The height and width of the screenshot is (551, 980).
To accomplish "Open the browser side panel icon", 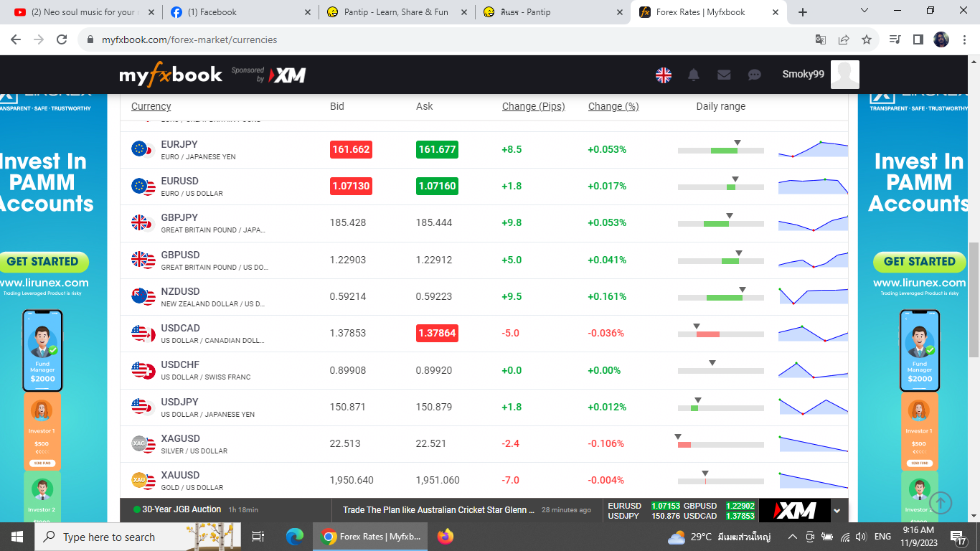I will click(x=918, y=39).
